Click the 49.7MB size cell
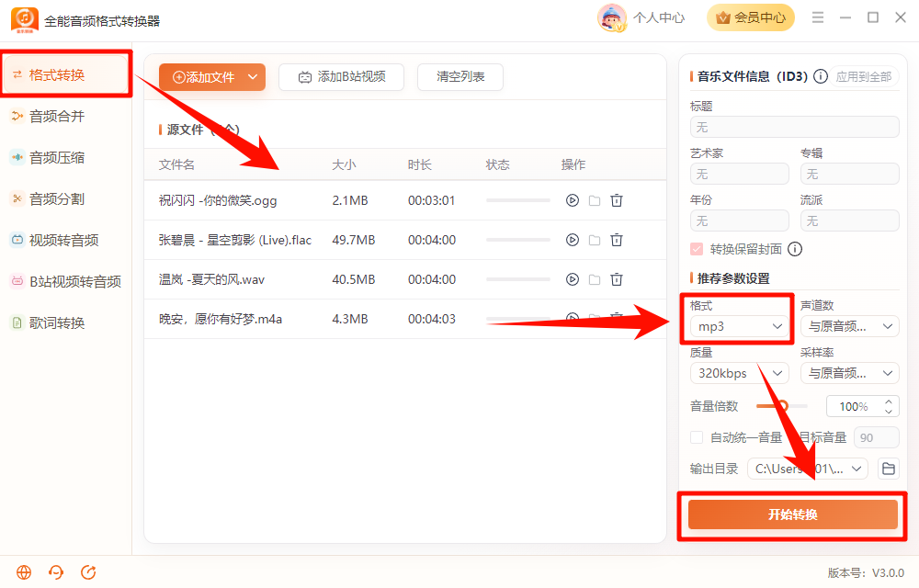Screen dimensions: 919x588 [x=354, y=240]
